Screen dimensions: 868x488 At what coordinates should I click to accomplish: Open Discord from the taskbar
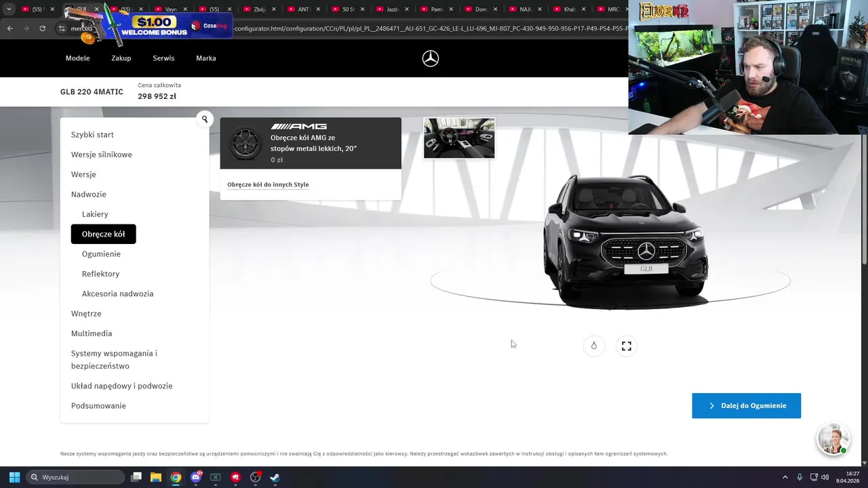coord(196,477)
